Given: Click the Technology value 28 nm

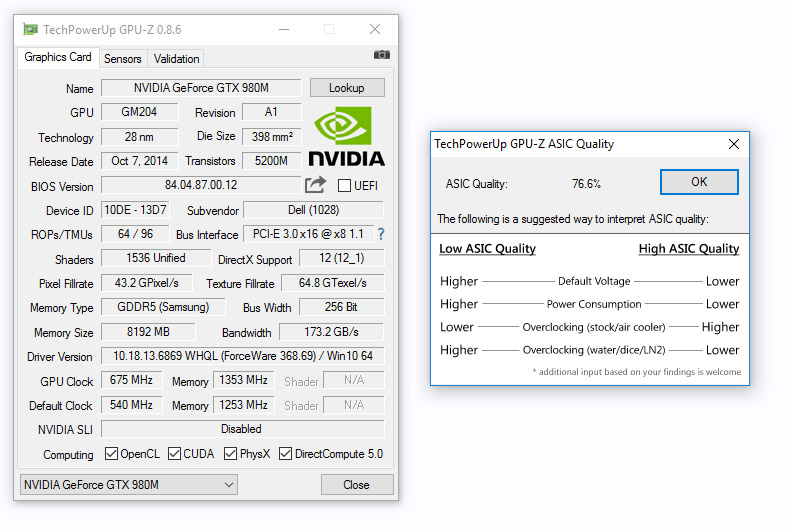Looking at the screenshot, I should pyautogui.click(x=139, y=137).
